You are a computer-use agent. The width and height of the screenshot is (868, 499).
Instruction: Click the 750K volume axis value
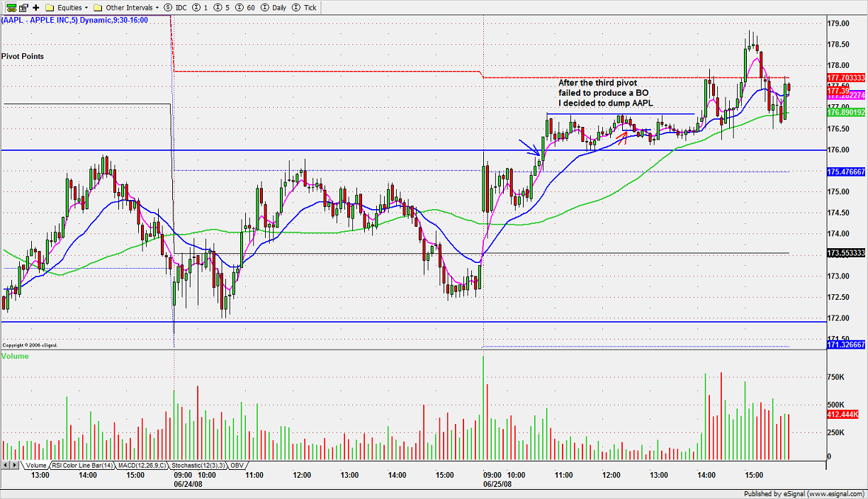pyautogui.click(x=837, y=378)
